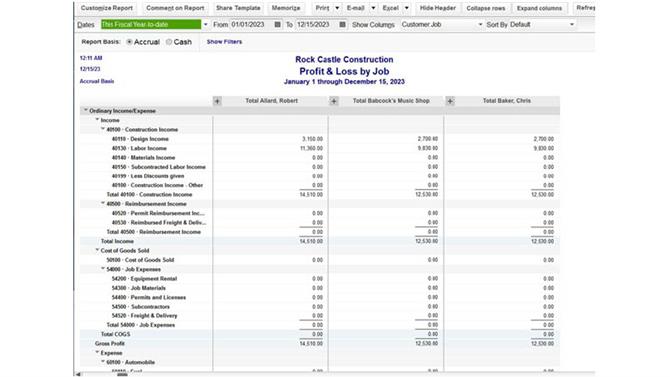Click the E-mail button
This screenshot has width=670, height=377.
pos(356,8)
